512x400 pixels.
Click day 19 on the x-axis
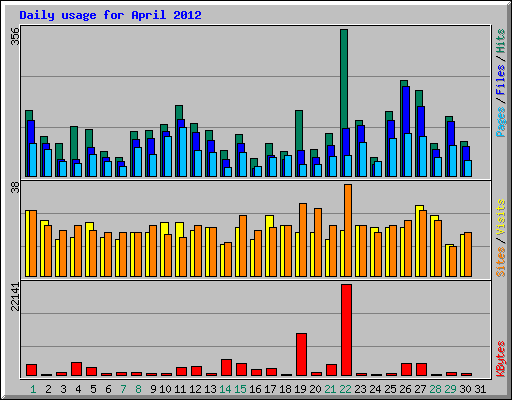coord(300,389)
